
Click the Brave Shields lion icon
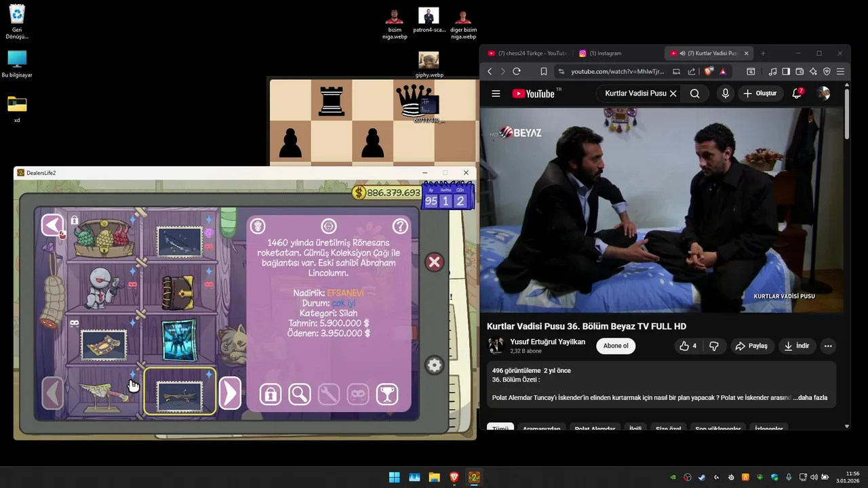pos(709,71)
